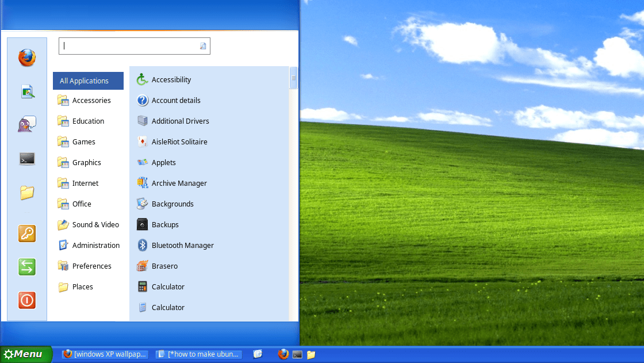Click the Archive Manager icon
Screen dimensions: 644x363
point(142,183)
